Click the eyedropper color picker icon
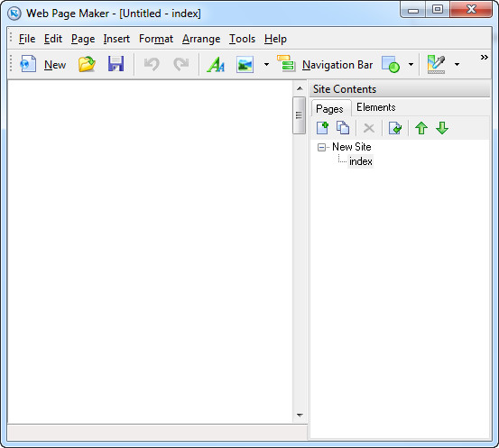Viewport: 499px width, 448px height. click(436, 64)
